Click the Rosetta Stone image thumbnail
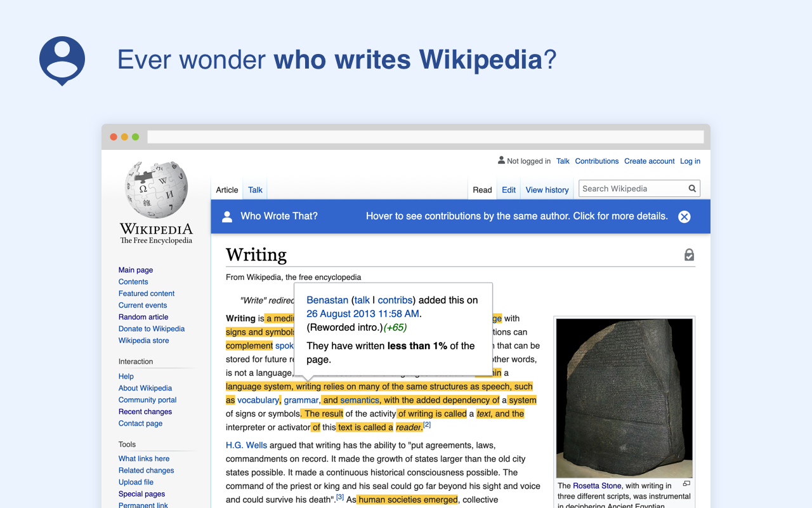This screenshot has height=508, width=812. click(624, 398)
